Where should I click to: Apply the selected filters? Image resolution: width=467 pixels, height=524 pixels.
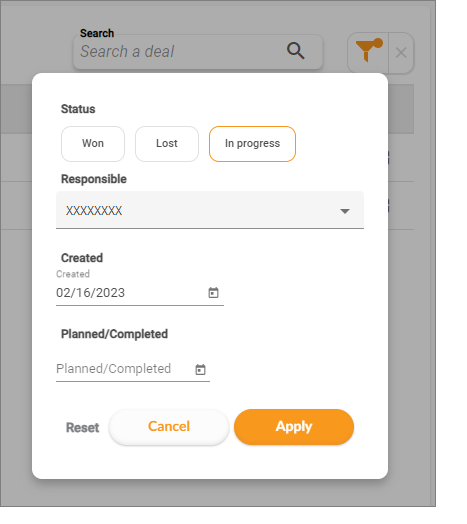point(294,427)
